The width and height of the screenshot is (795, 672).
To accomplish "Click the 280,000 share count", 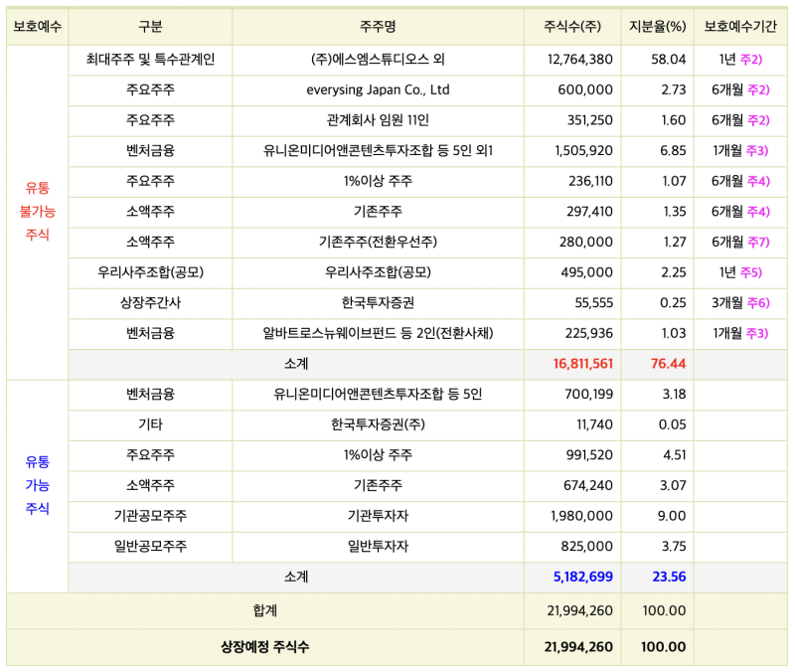I will click(586, 243).
